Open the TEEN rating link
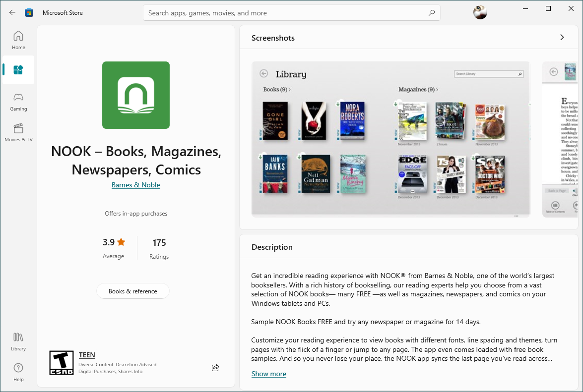The image size is (583, 392). pyautogui.click(x=87, y=355)
